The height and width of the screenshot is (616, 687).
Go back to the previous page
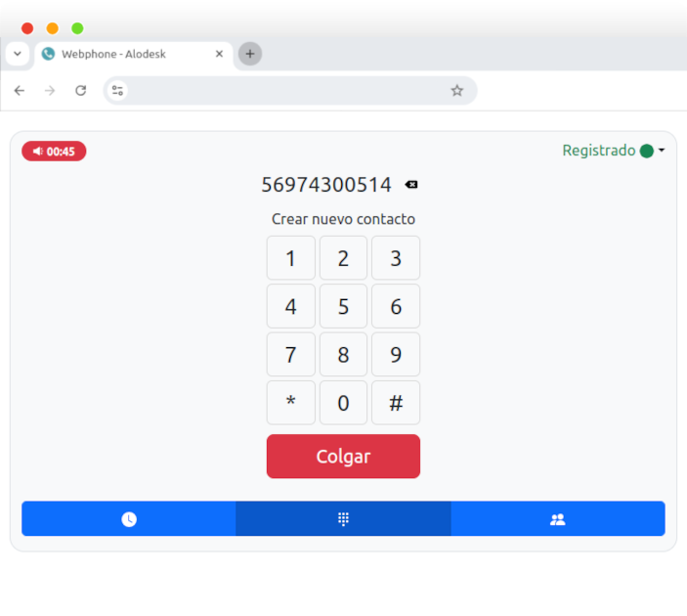click(20, 91)
